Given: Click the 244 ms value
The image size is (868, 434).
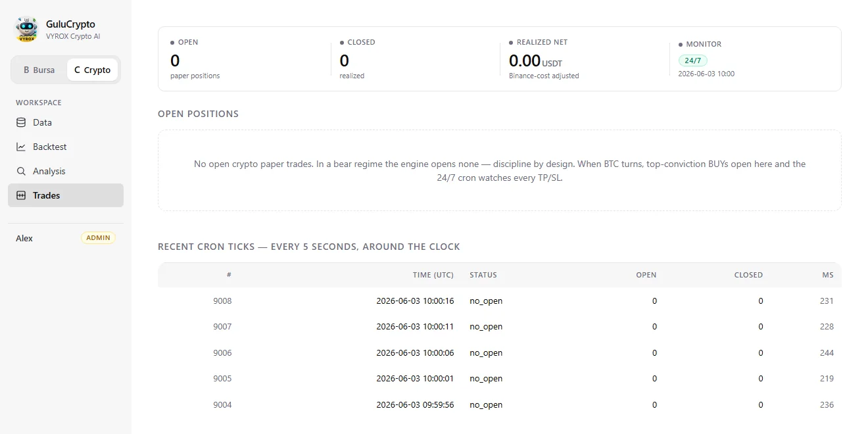Looking at the screenshot, I should (827, 352).
